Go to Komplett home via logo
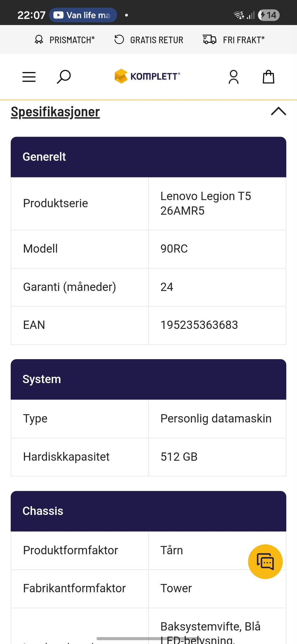Screen dimensions: 297x644 [147, 76]
